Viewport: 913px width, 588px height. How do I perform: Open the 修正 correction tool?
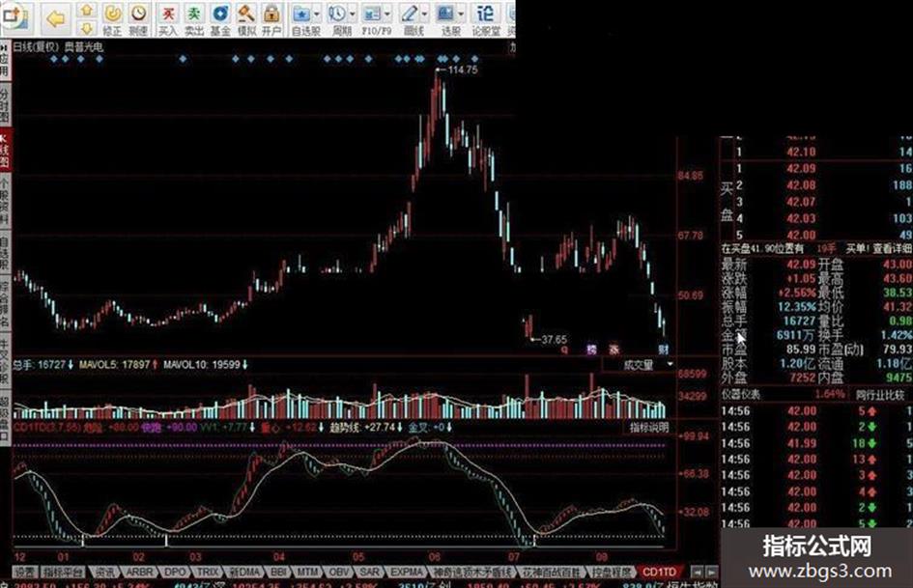112,19
